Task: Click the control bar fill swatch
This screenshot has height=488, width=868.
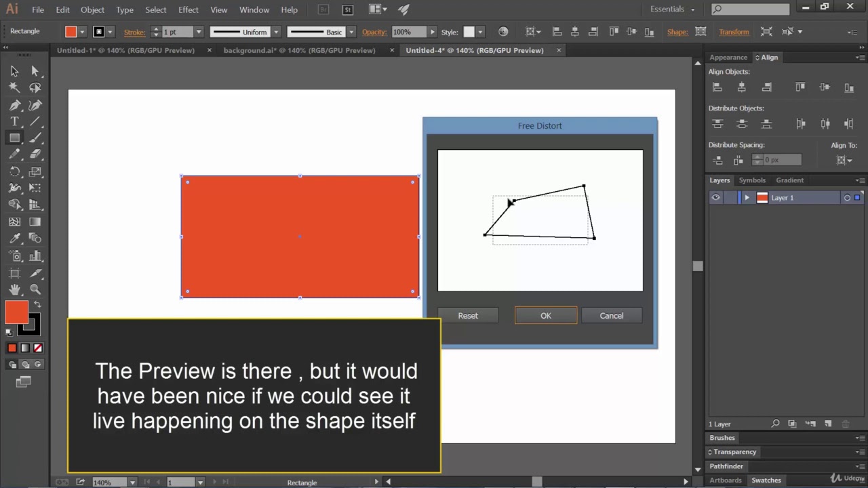Action: 71,32
